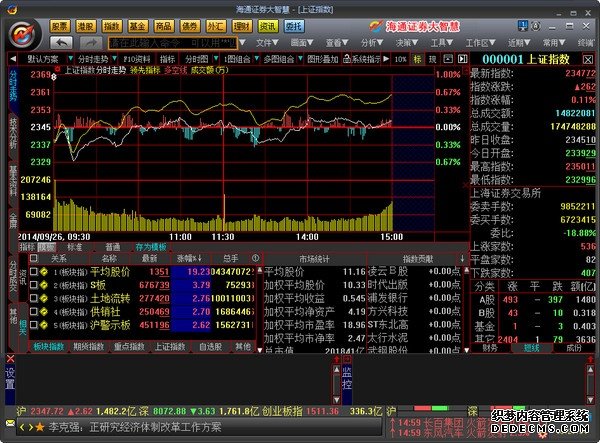Select the 技术分析 vertical side tab
Viewport: 600px width, 443px height.
[x=13, y=133]
